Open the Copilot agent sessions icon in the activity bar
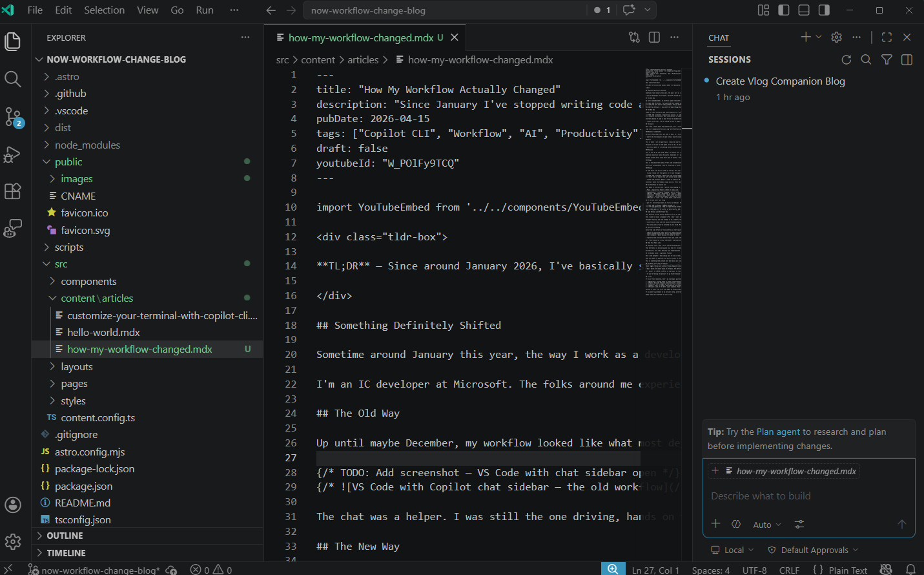Image resolution: width=924 pixels, height=575 pixels. point(13,228)
